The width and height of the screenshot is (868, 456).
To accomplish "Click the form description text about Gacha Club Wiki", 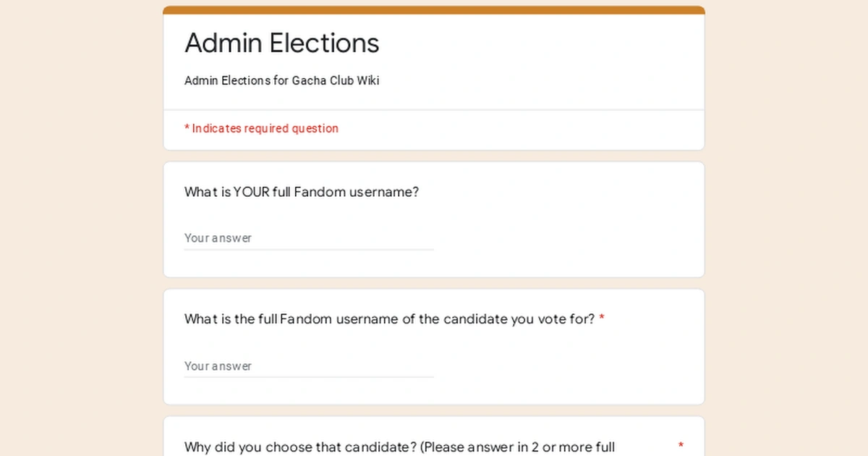I will (x=281, y=80).
